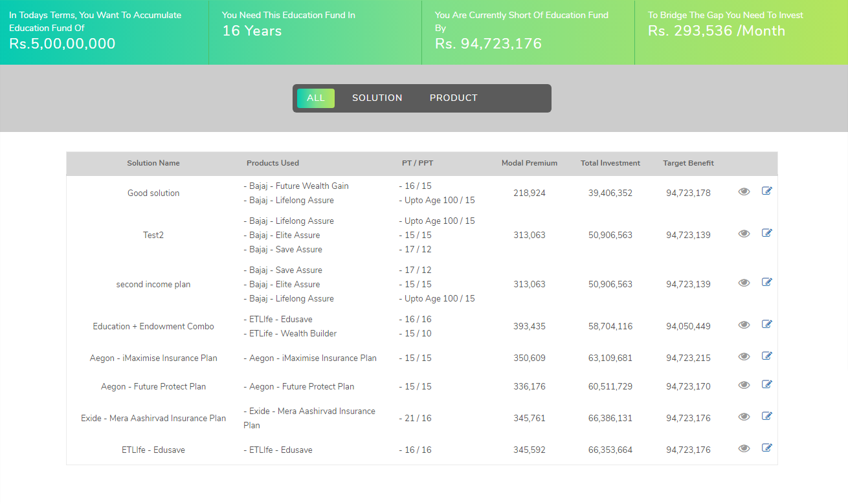848x504 pixels.
Task: Click the Modal Premium column header
Action: click(529, 163)
